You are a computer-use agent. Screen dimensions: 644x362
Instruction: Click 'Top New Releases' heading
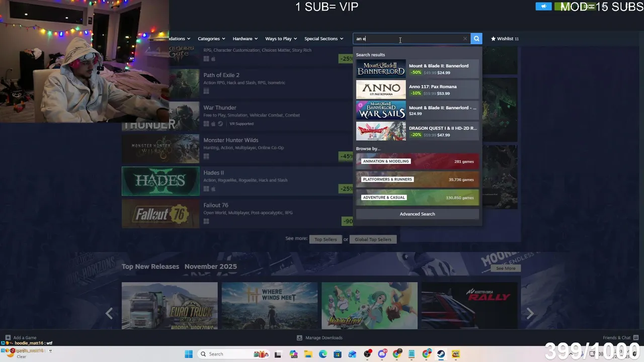tap(150, 266)
